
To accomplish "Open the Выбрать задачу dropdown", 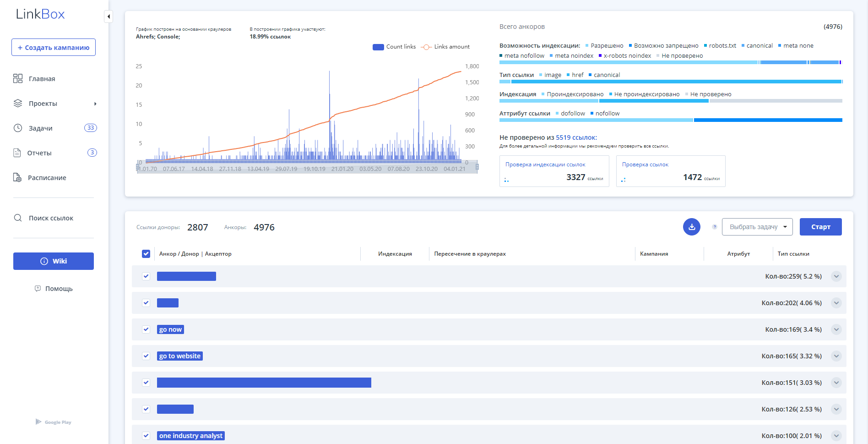I will [x=757, y=227].
